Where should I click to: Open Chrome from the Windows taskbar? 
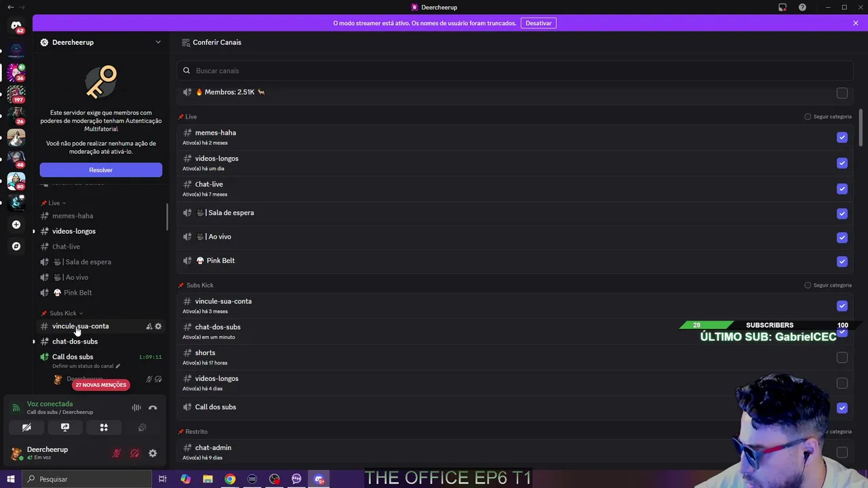point(230,479)
